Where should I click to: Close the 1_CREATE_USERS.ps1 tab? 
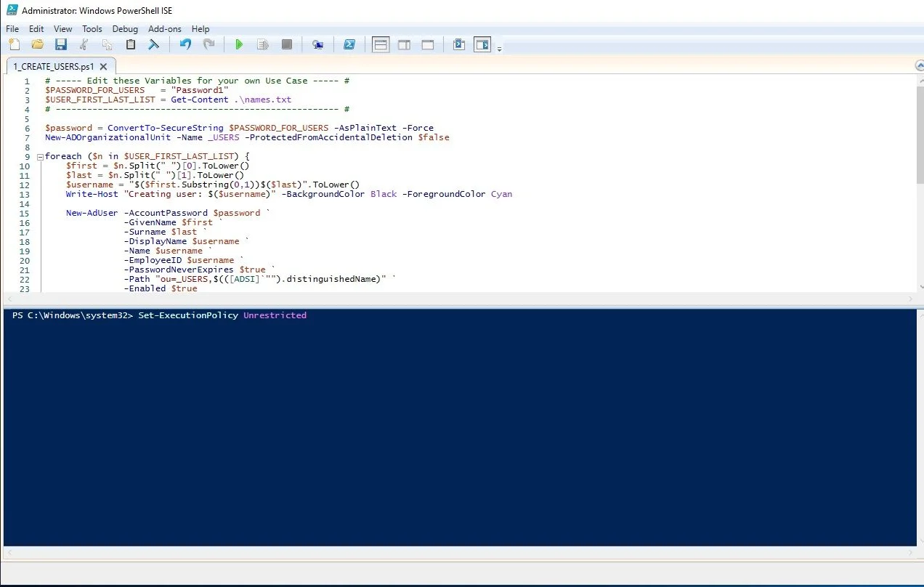click(x=103, y=66)
